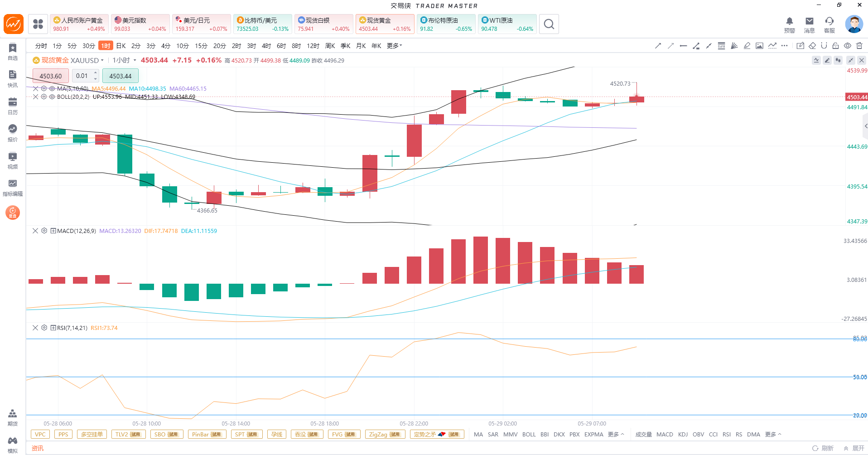This screenshot has height=455, width=868.
Task: Select the eraser tool
Action: [812, 46]
